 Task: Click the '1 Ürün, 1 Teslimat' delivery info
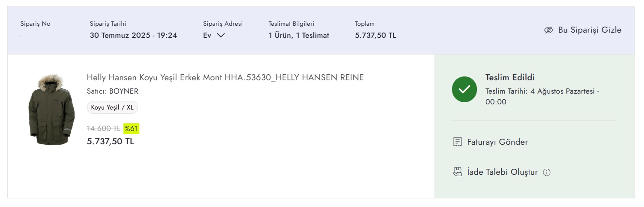click(x=299, y=35)
